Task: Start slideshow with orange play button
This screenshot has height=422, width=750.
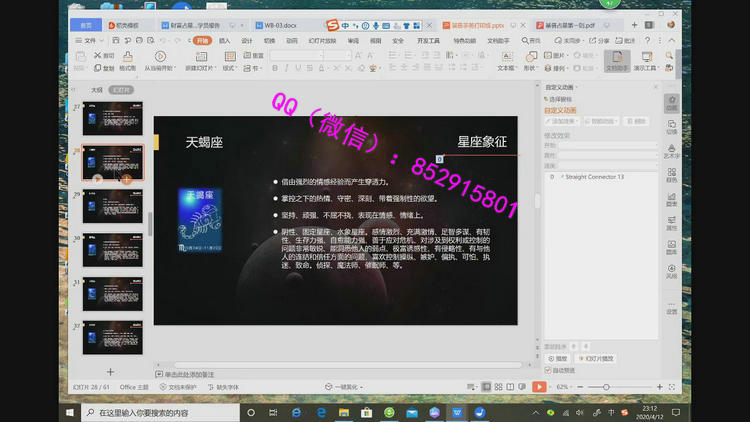Action: point(540,386)
